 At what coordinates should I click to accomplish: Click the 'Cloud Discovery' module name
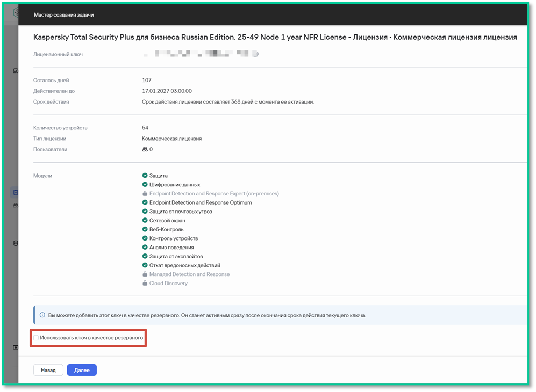(168, 283)
